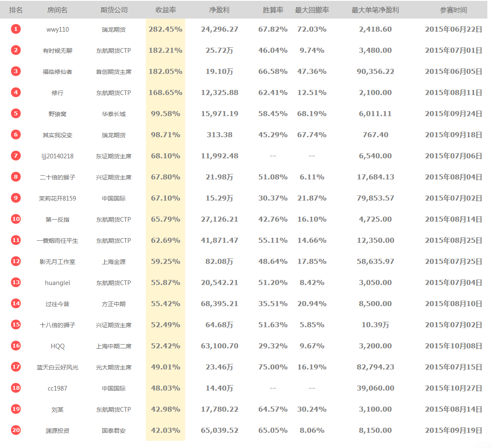The width and height of the screenshot is (492, 448).
Task: Click the 胜算率 column header
Action: coord(273,10)
